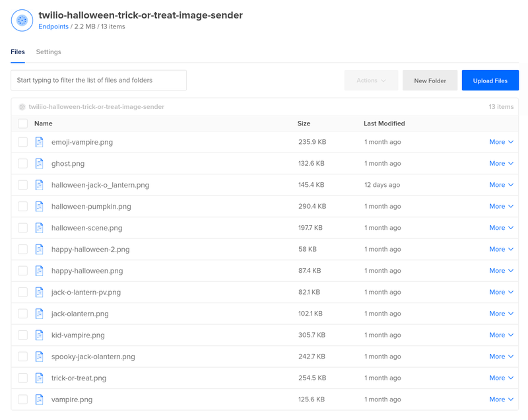The image size is (528, 420).
Task: Open the file halloween-scene.png
Action: (x=87, y=228)
